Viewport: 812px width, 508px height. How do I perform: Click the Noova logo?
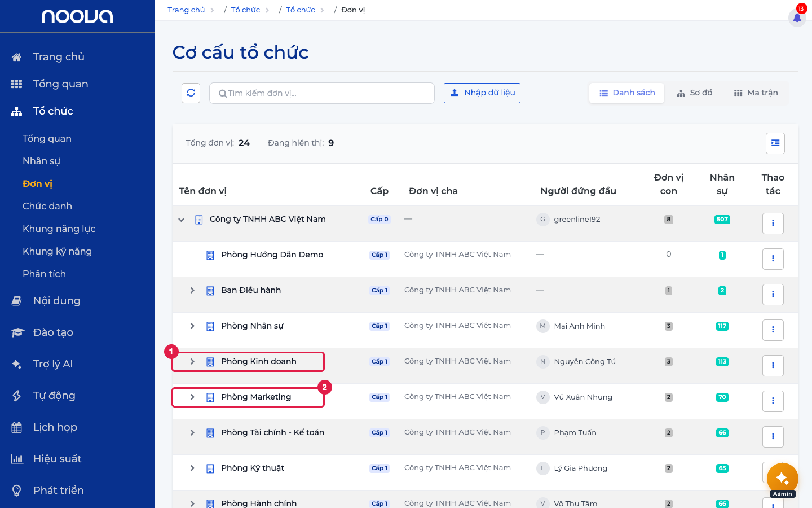click(77, 16)
